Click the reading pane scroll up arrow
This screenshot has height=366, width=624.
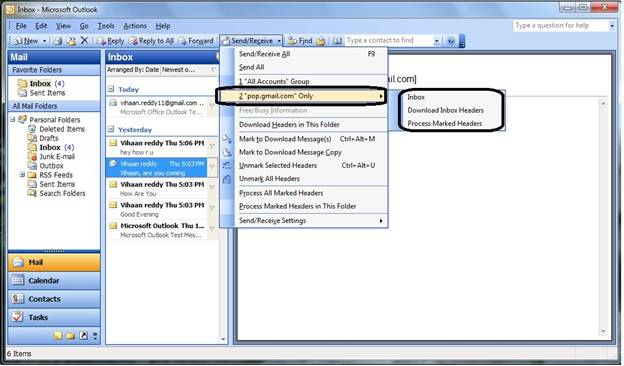point(603,103)
